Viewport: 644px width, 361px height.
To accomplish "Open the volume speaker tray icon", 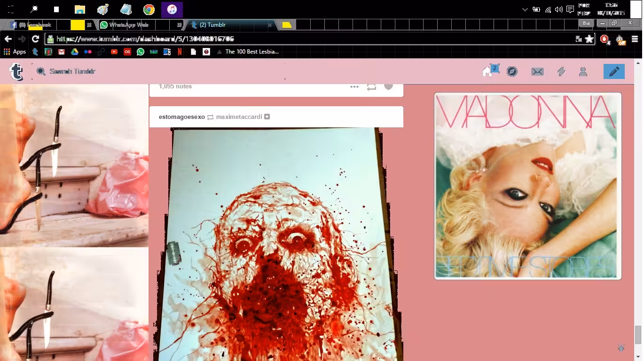I will (559, 9).
